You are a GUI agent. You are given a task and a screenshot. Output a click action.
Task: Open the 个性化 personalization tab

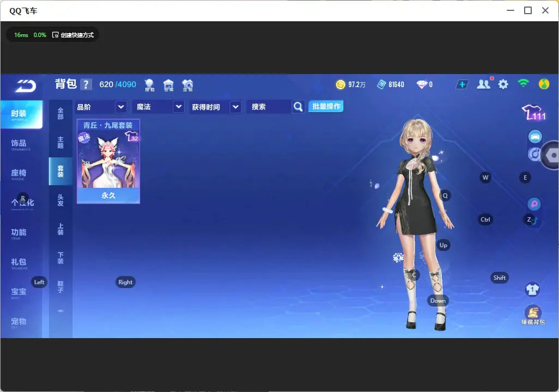tap(21, 204)
